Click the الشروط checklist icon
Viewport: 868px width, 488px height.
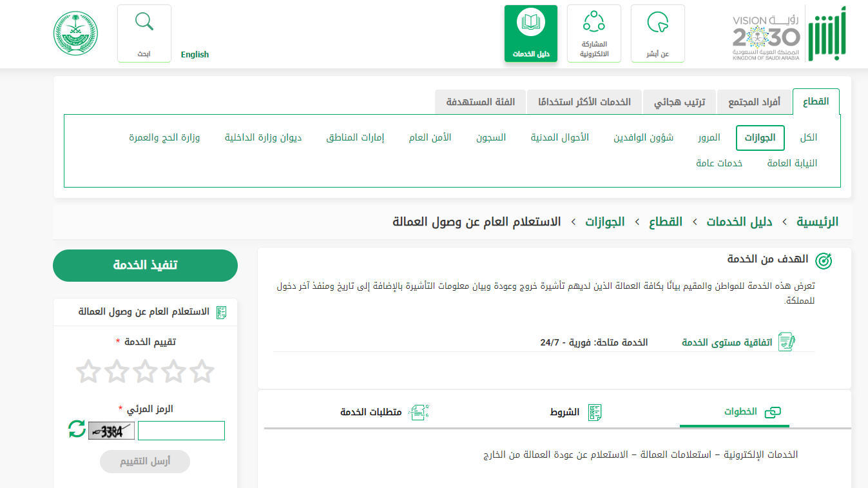595,413
